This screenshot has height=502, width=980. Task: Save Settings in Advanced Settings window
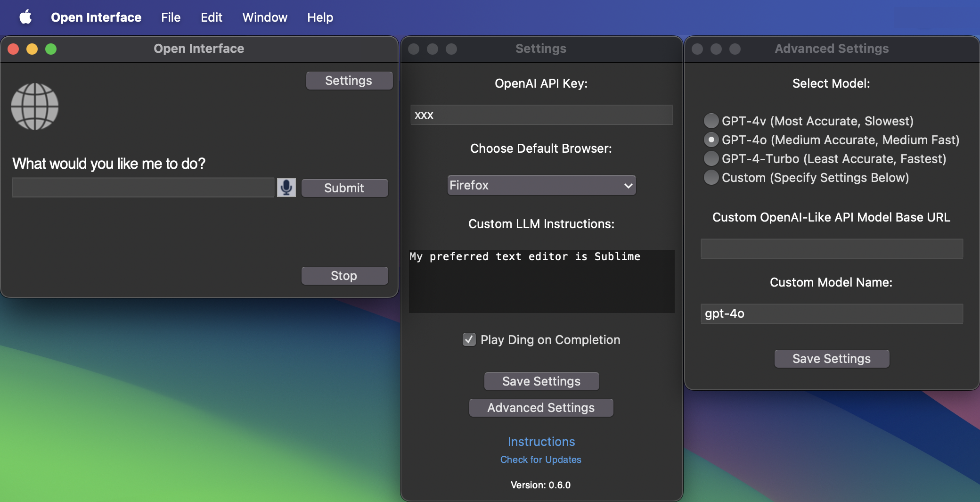(832, 359)
